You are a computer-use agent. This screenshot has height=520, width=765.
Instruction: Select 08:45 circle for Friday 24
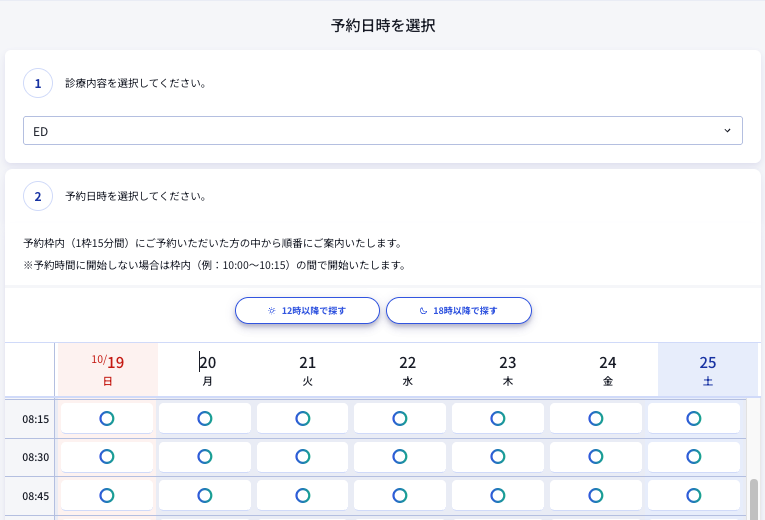(x=595, y=494)
